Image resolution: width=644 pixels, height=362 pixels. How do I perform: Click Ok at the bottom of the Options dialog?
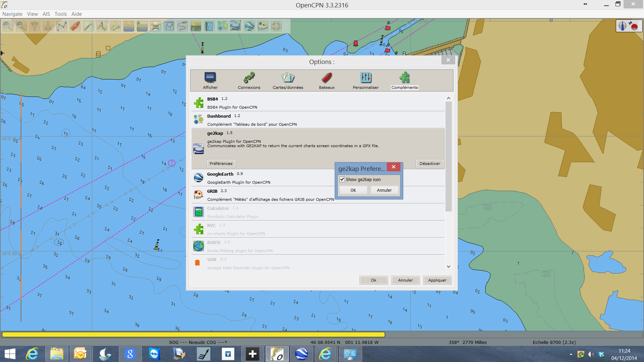[374, 280]
